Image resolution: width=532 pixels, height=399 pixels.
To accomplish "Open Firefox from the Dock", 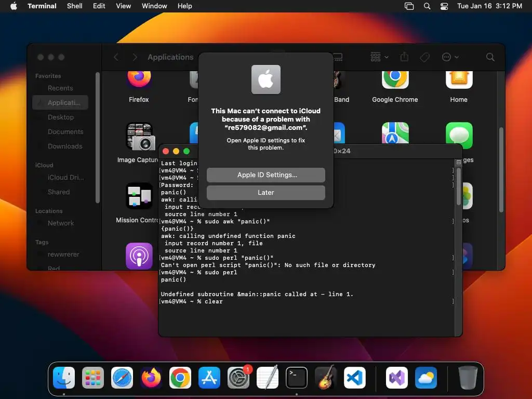I will [x=151, y=378].
